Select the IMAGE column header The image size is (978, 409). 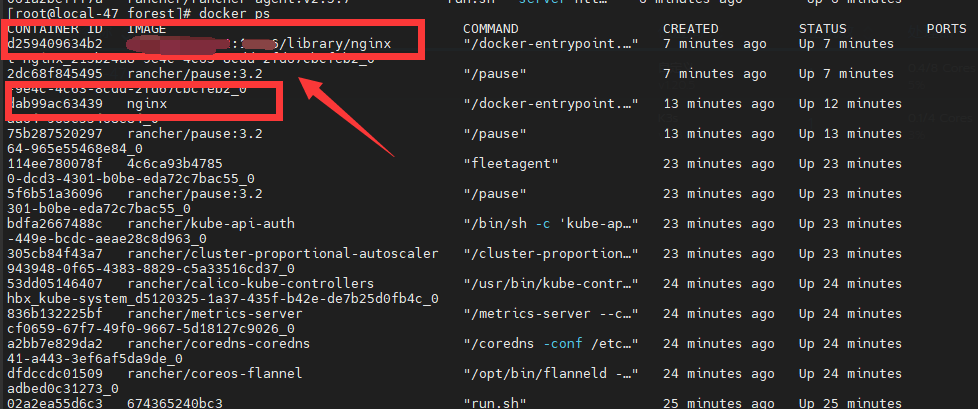(147, 29)
